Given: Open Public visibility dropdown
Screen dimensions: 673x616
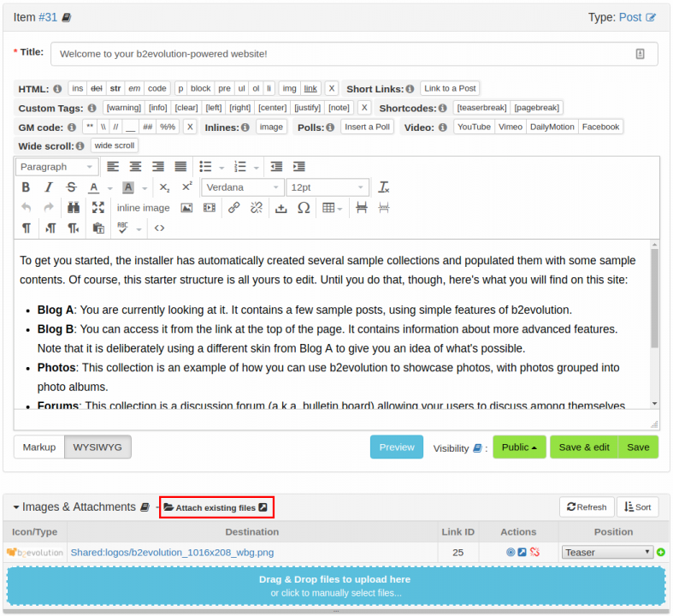Looking at the screenshot, I should point(519,447).
